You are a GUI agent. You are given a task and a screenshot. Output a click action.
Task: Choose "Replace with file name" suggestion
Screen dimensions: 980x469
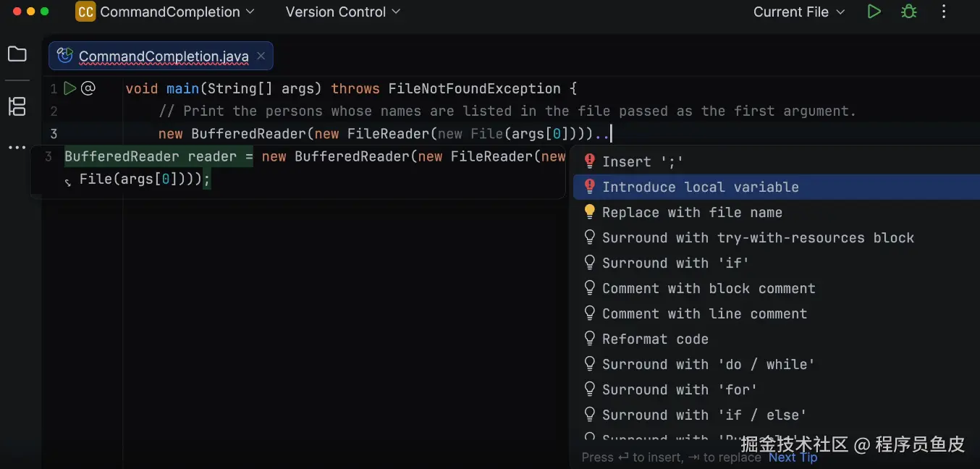[x=691, y=212]
